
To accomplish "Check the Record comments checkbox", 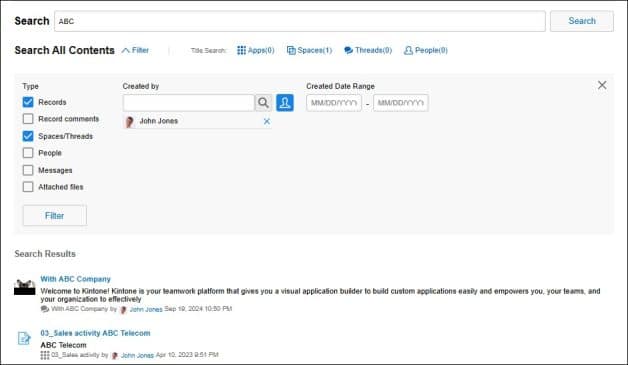I will 28,119.
